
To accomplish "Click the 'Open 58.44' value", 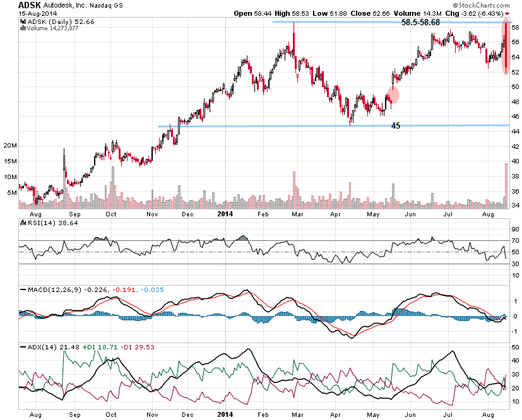I will coord(252,14).
